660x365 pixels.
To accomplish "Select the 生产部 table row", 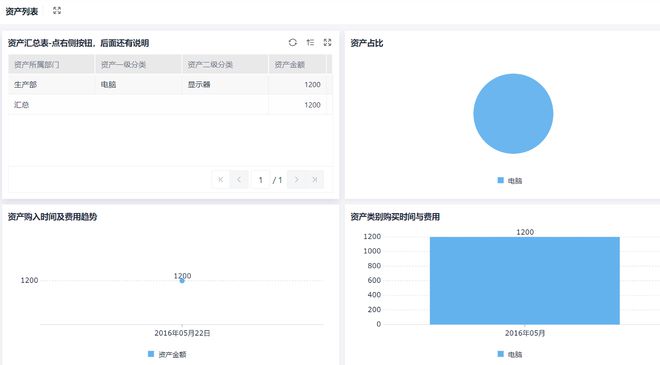I will pyautogui.click(x=170, y=85).
